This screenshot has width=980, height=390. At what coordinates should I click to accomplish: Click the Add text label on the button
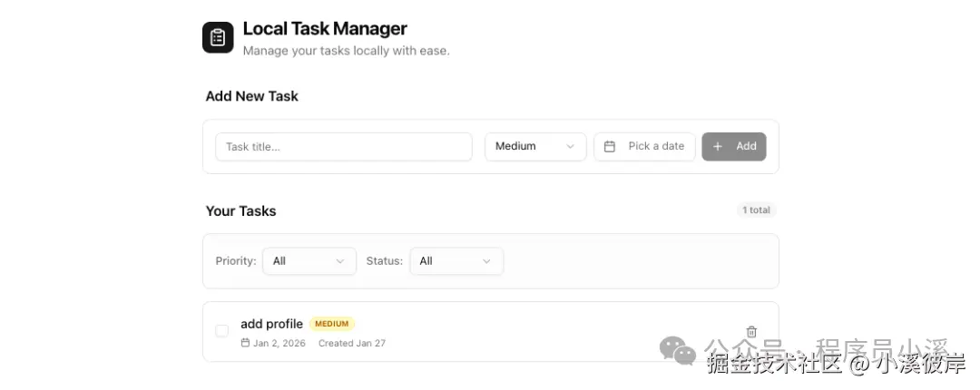tap(746, 146)
